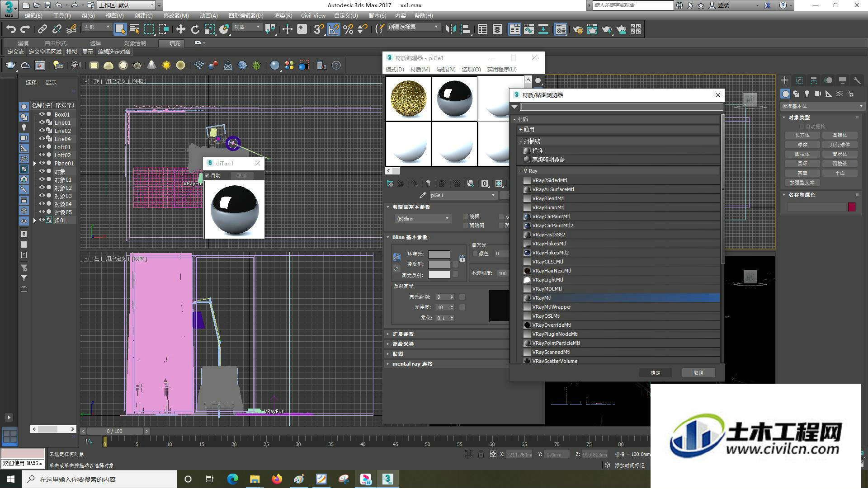Image resolution: width=868 pixels, height=489 pixels.
Task: Hide the Plane01 object eye icon
Action: pyautogui.click(x=42, y=163)
